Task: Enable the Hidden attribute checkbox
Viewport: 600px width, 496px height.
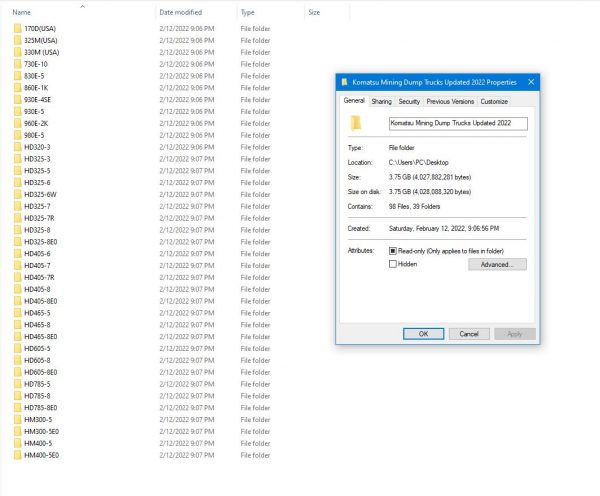Action: (393, 264)
